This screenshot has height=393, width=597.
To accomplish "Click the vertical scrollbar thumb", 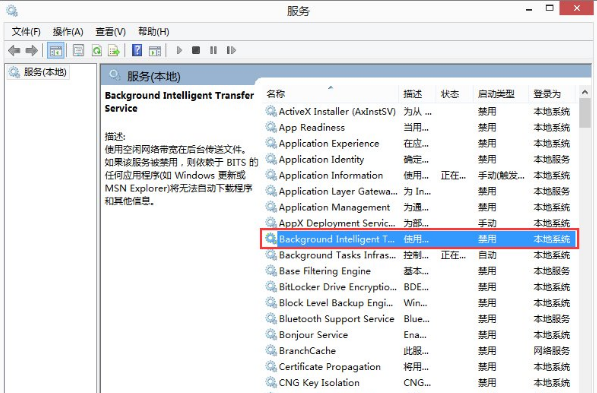I will 585,113.
